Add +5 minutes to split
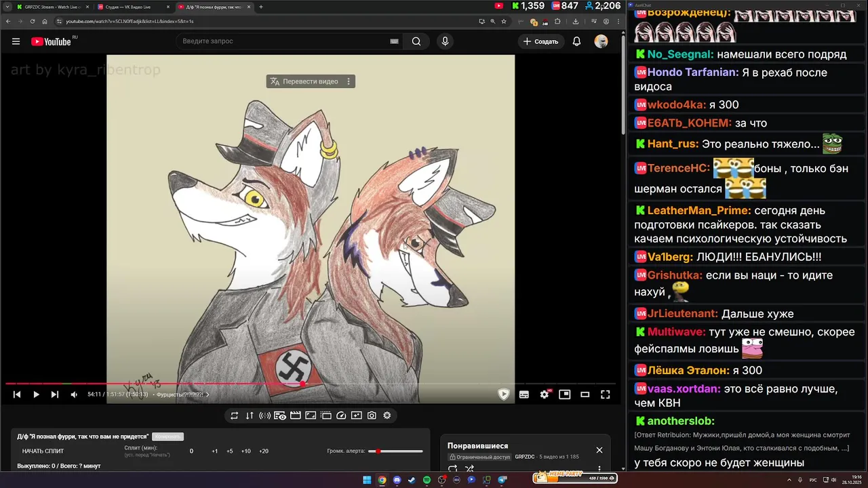Image resolution: width=868 pixels, height=488 pixels. 229,451
